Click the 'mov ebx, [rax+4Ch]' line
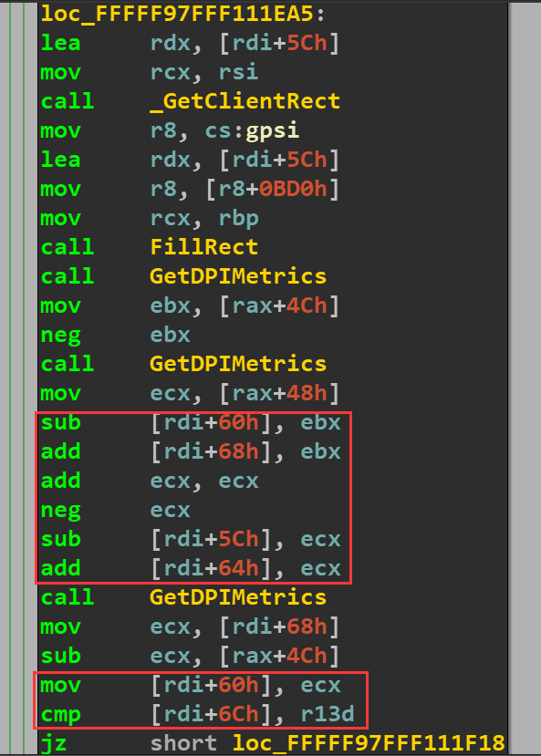This screenshot has height=756, width=541. [x=190, y=306]
